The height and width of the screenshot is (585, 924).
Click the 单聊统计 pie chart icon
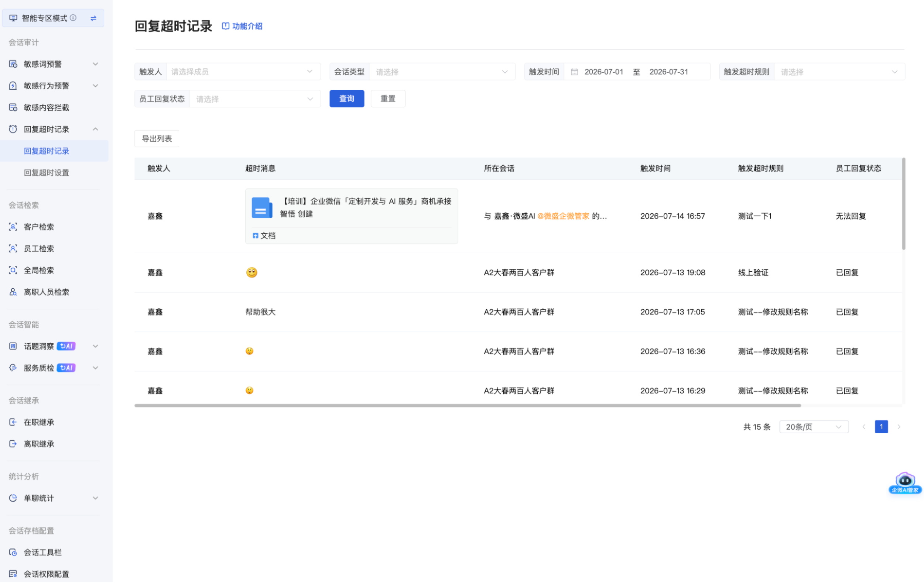(13, 498)
